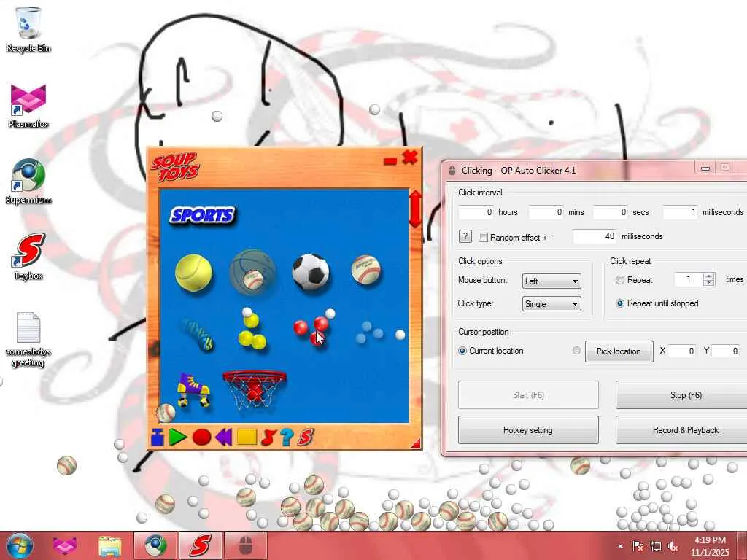
Task: Select Repeat until stopped option
Action: pyautogui.click(x=620, y=303)
